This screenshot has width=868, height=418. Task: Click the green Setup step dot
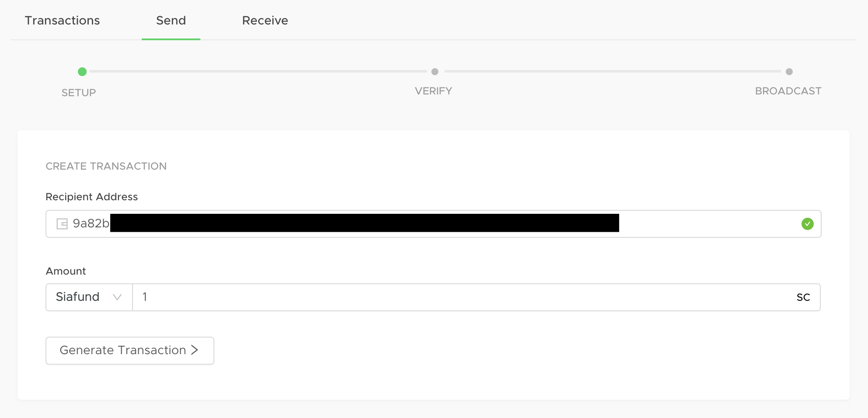82,72
